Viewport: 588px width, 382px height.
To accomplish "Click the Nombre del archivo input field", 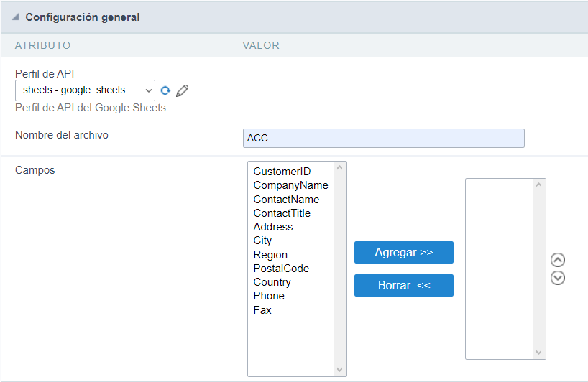I will pos(384,138).
